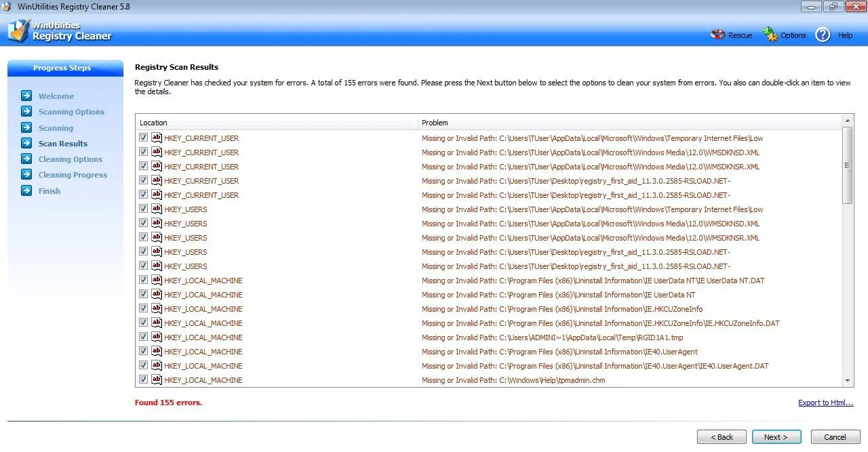Click the Help question mark icon
The image size is (868, 452).
tap(822, 35)
